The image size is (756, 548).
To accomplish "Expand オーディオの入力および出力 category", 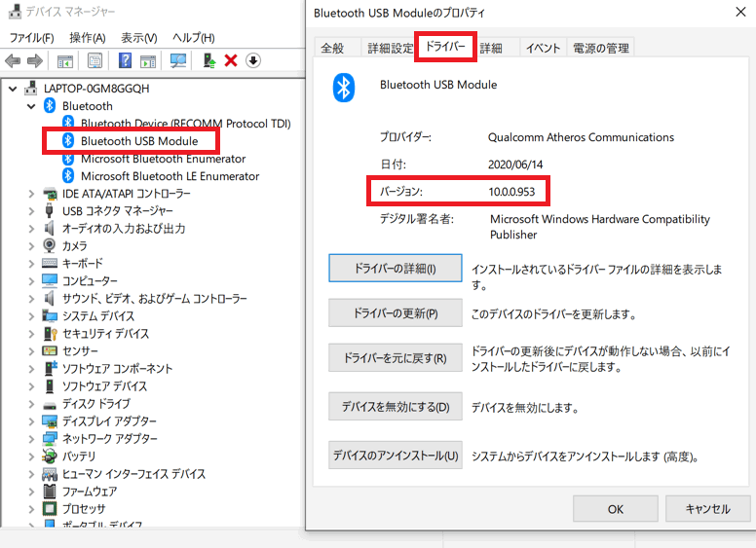I will (31, 229).
